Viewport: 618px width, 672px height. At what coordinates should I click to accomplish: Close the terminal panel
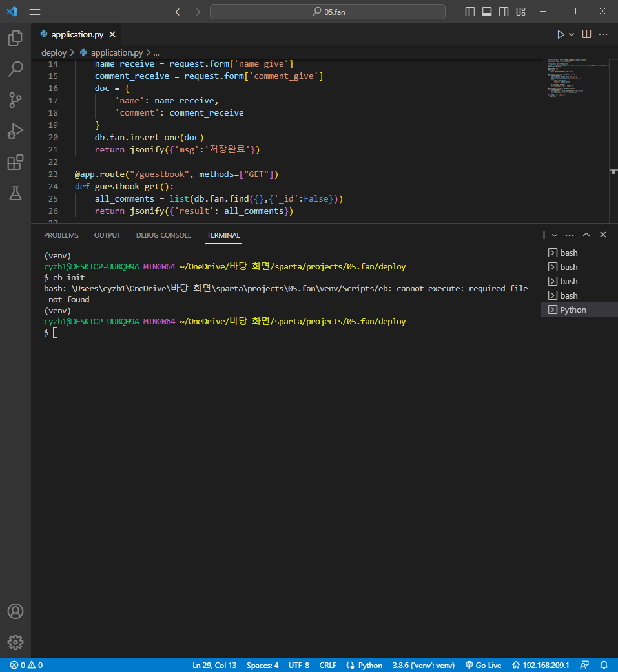(603, 235)
